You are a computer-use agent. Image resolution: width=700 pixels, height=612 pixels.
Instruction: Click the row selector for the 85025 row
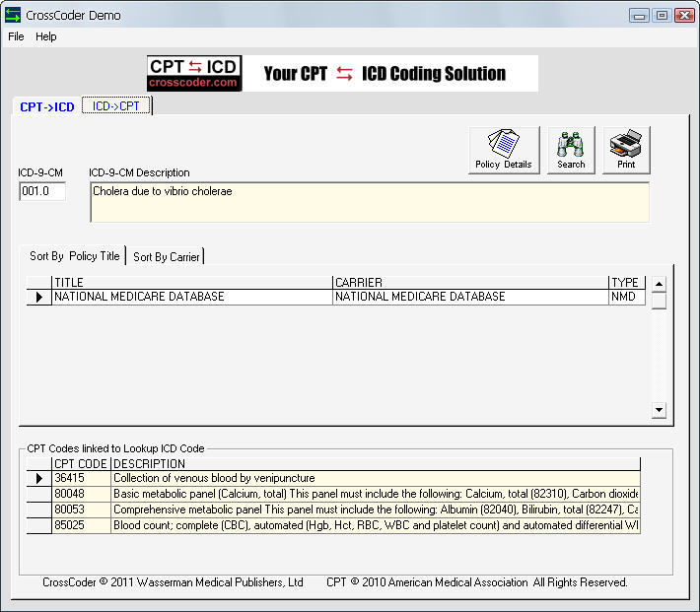[39, 525]
